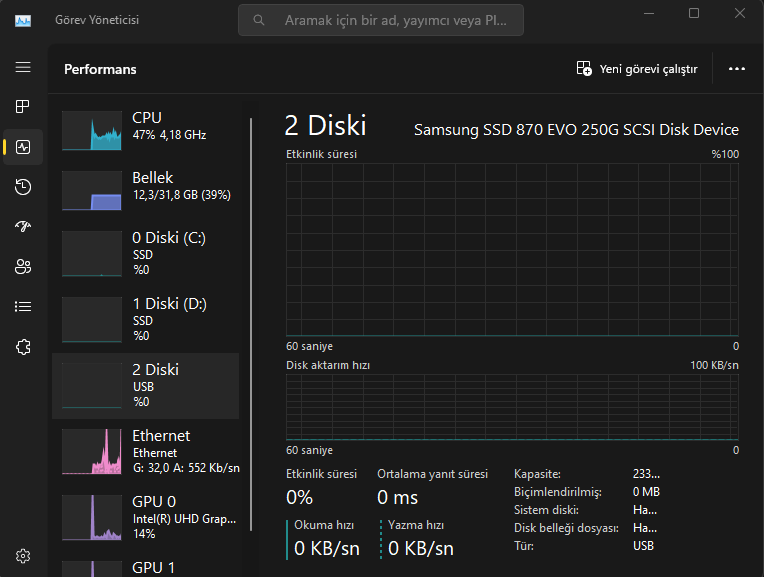Open the Details list page icon
This screenshot has height=577, width=764.
click(23, 307)
